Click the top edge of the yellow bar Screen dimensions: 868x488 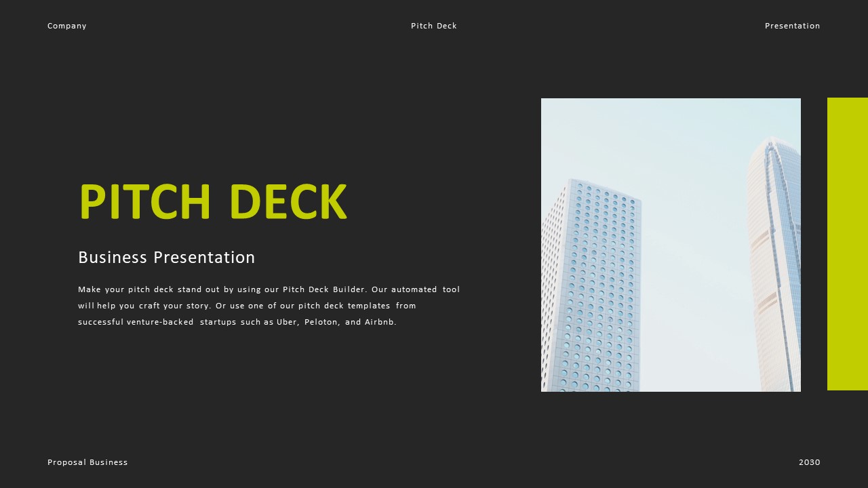(x=847, y=100)
